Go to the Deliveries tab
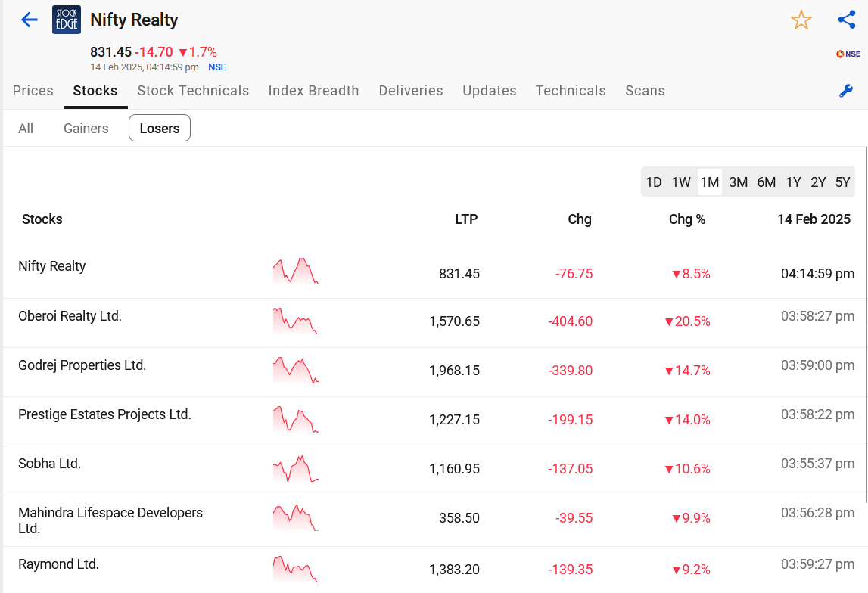 pyautogui.click(x=411, y=91)
